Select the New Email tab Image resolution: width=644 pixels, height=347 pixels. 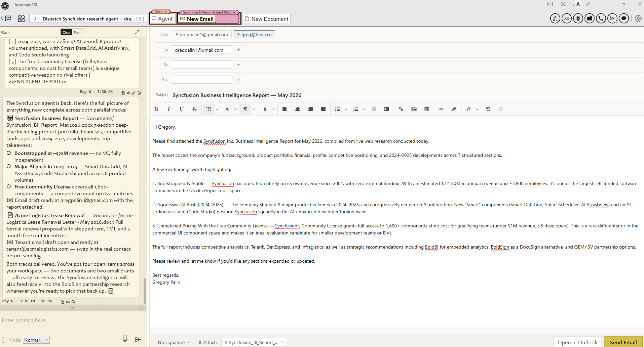click(x=197, y=19)
